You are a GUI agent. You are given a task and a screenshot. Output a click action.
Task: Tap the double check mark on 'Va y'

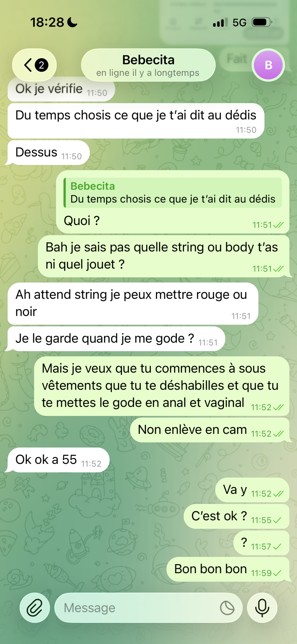(x=279, y=494)
